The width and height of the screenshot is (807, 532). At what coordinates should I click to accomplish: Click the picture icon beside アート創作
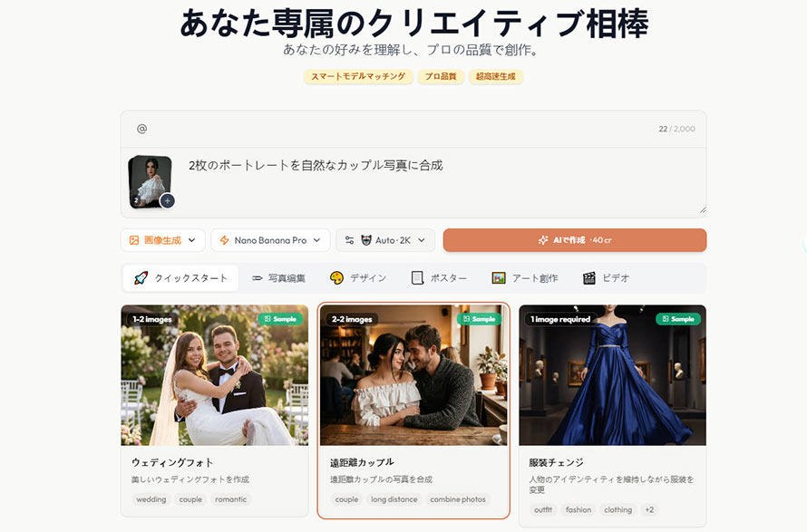click(x=498, y=278)
